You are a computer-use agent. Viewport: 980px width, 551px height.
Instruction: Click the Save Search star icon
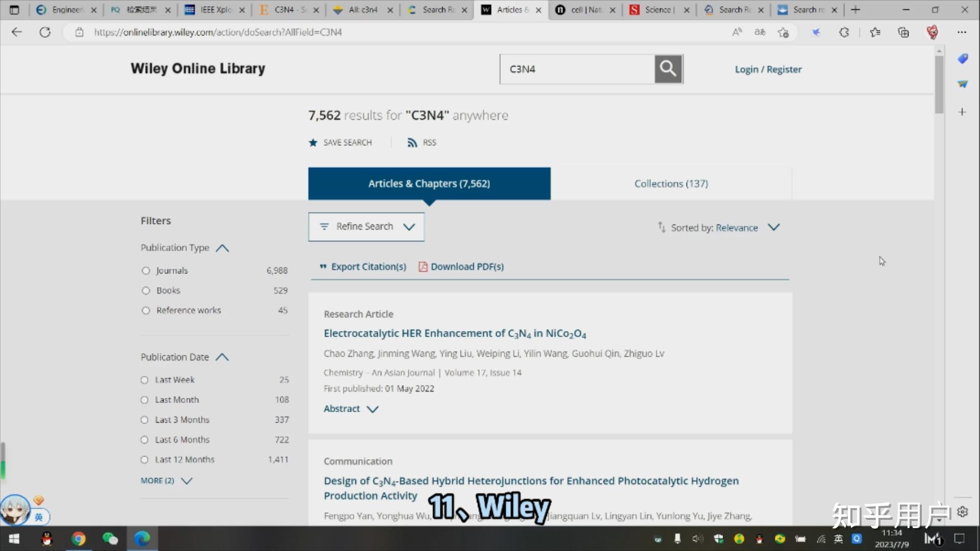pos(313,142)
